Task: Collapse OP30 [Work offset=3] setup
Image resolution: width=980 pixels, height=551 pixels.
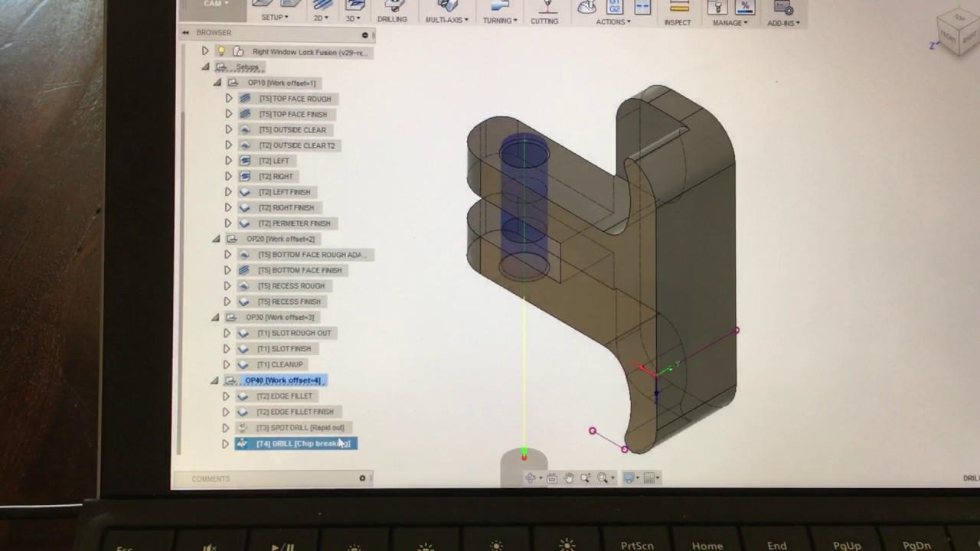Action: (216, 317)
